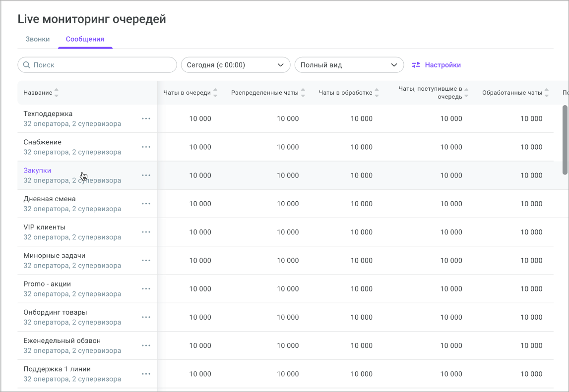This screenshot has height=392, width=569.
Task: Sort by Обработанные чаты column arrows
Action: (x=547, y=93)
